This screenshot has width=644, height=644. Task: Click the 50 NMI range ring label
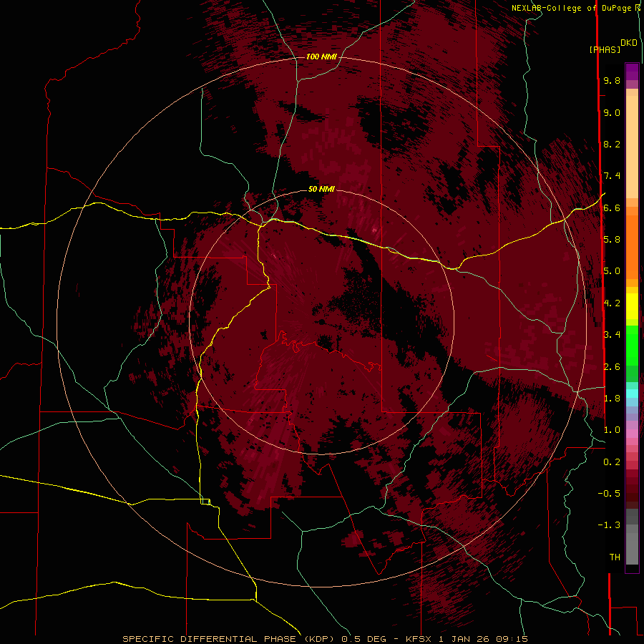pyautogui.click(x=321, y=189)
